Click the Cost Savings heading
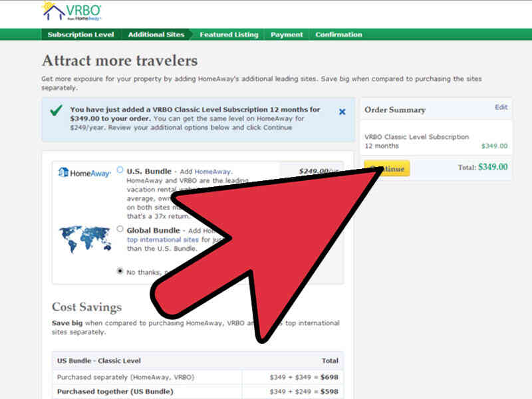The height and width of the screenshot is (399, 532). tap(86, 307)
